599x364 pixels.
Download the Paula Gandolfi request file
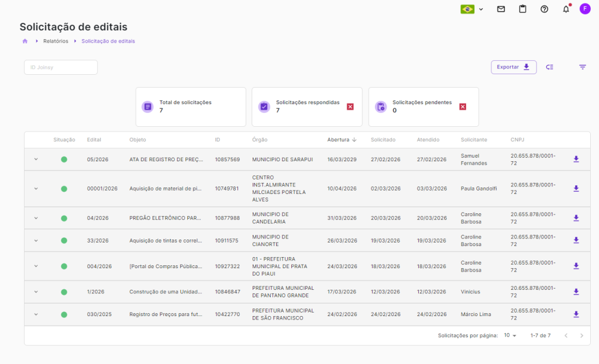pyautogui.click(x=576, y=189)
